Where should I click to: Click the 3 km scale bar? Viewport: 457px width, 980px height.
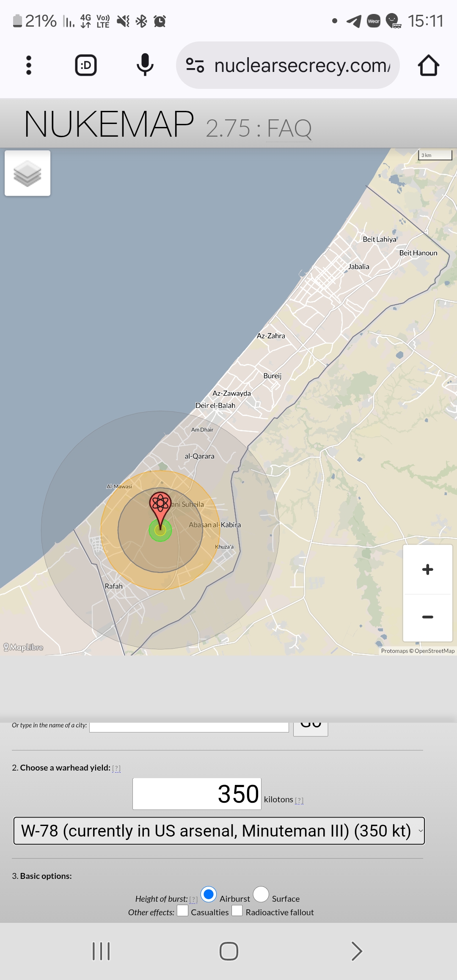tap(435, 155)
